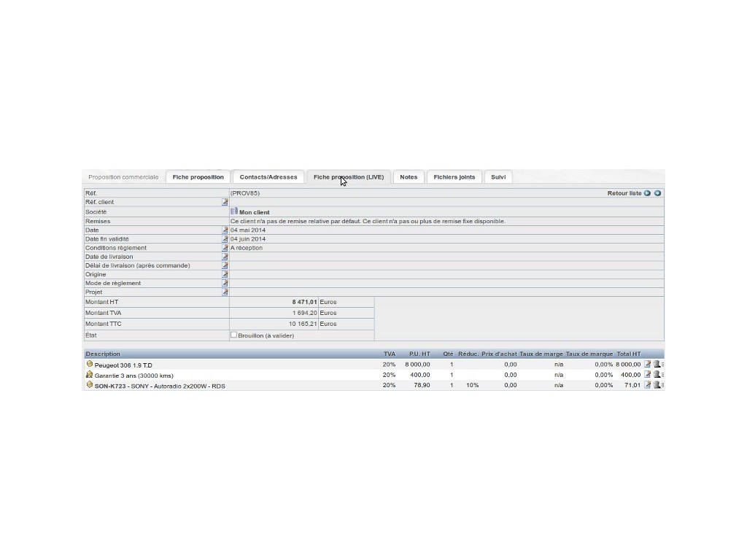The image size is (747, 560).
Task: Click the 10 165,21 Montant TTC amount
Action: 303,324
